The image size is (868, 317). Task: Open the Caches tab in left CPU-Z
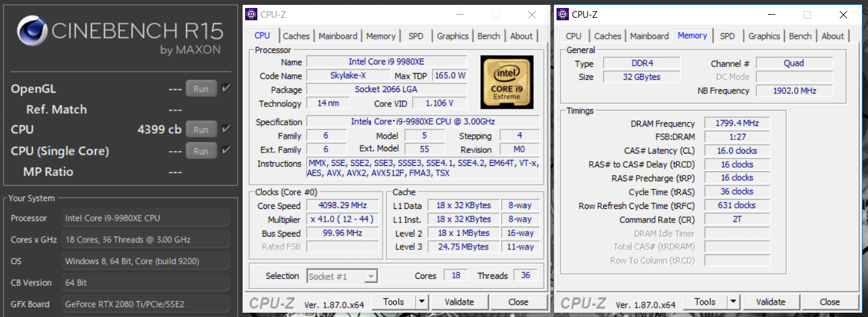tap(297, 36)
